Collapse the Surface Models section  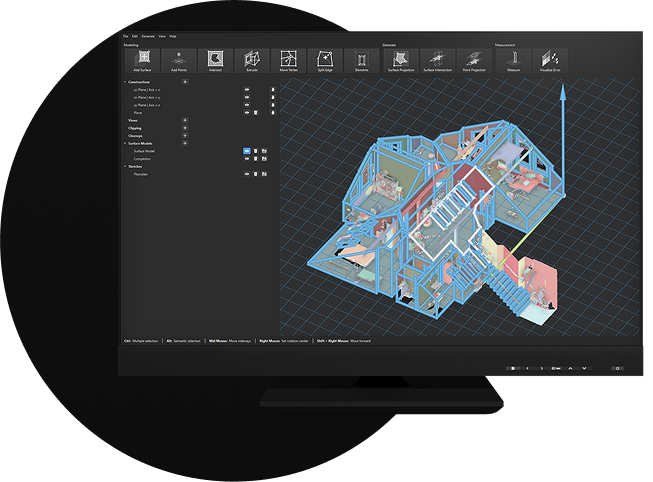coord(125,143)
